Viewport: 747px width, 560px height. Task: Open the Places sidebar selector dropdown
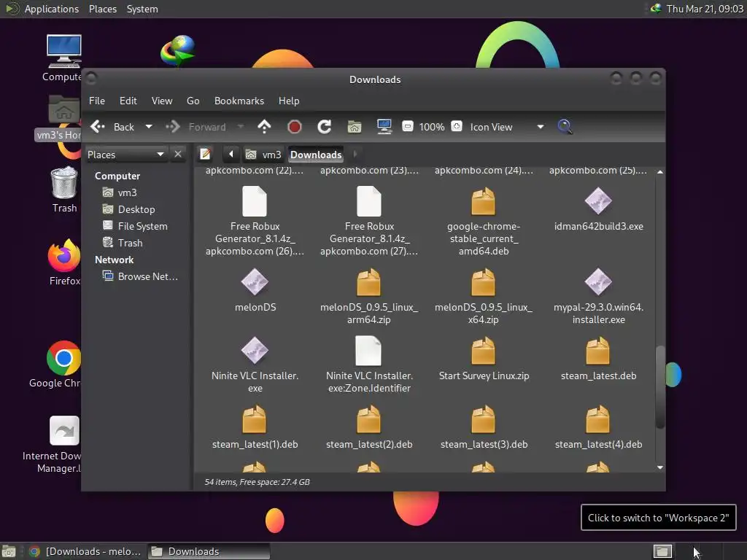coord(126,155)
